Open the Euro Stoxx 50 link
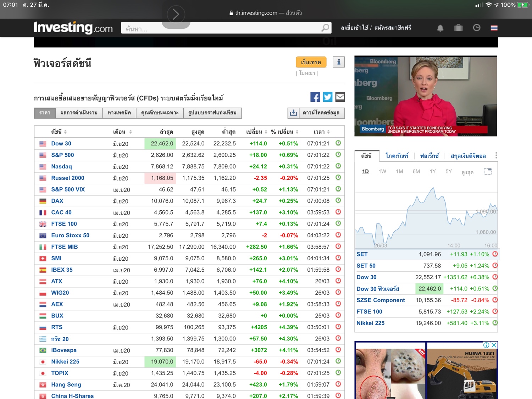 (x=70, y=235)
